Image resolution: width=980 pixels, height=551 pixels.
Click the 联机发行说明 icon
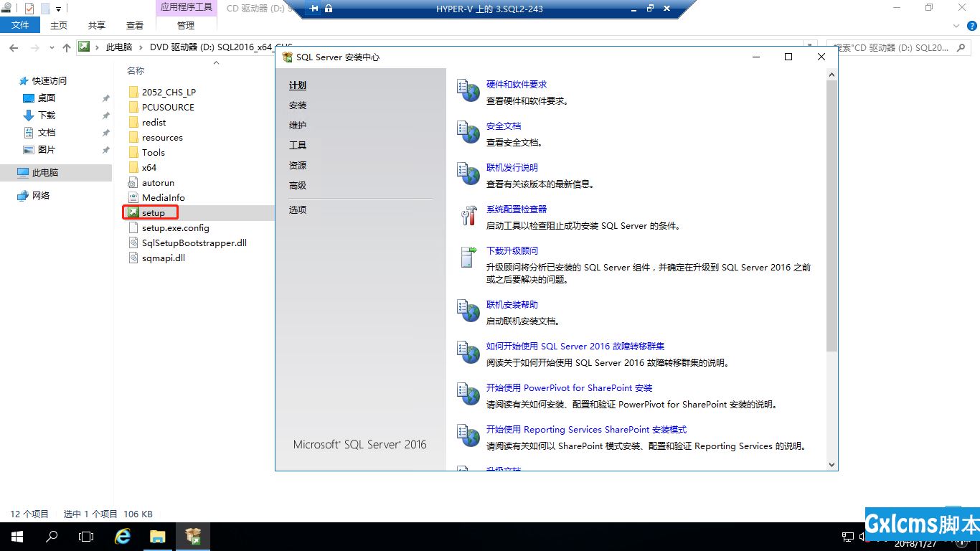(469, 174)
